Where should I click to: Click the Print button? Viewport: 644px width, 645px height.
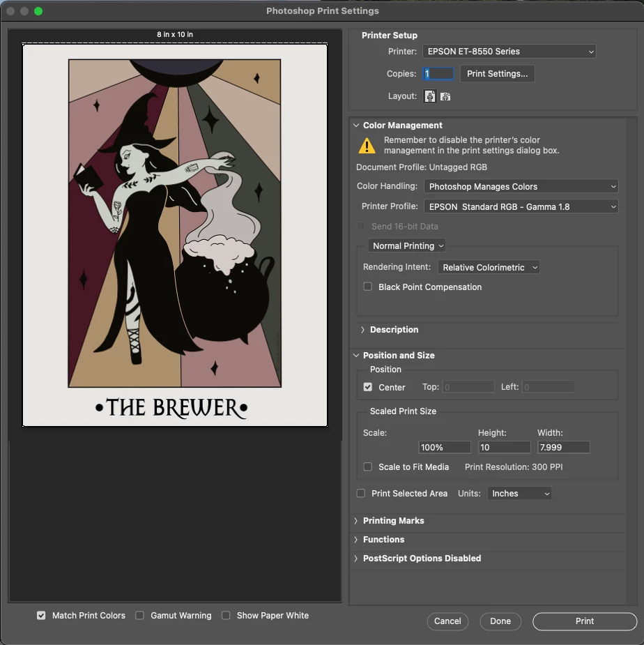coord(584,621)
